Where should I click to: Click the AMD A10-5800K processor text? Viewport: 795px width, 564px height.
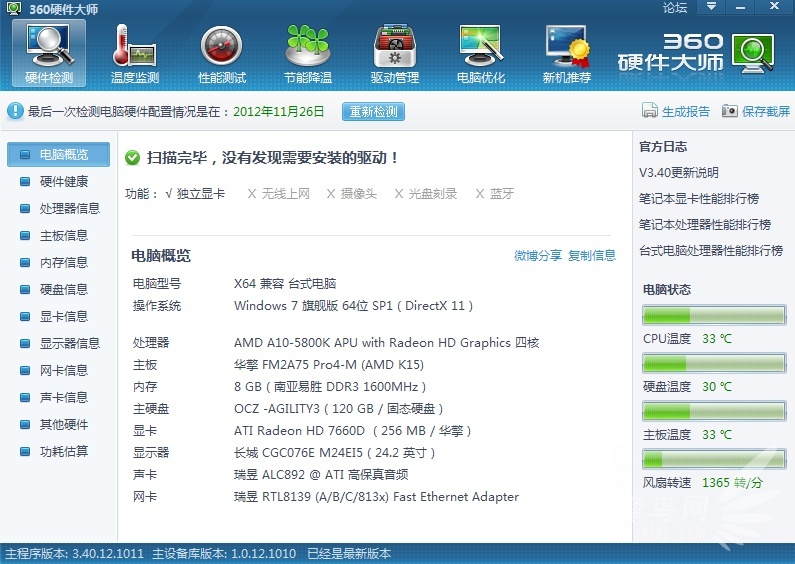[386, 342]
